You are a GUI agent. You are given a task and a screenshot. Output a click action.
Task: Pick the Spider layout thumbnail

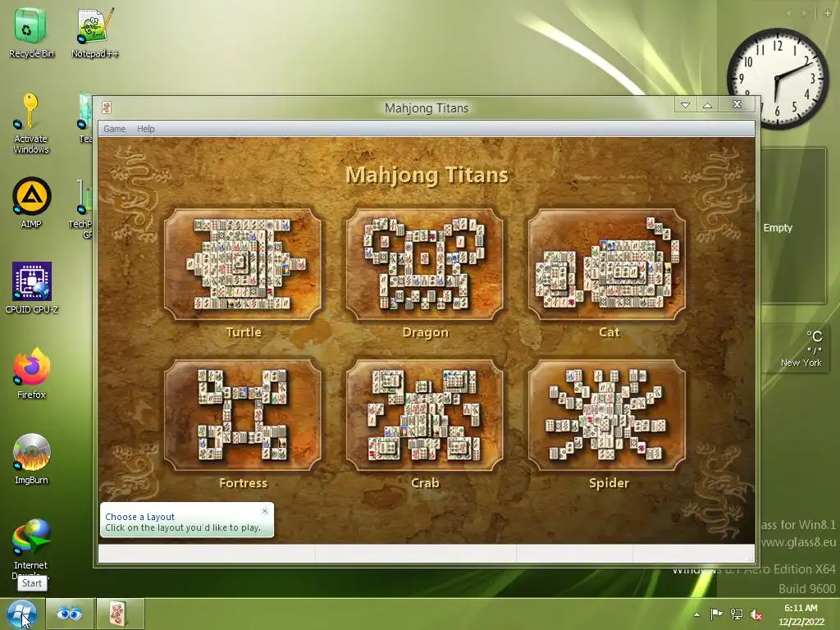coord(607,415)
